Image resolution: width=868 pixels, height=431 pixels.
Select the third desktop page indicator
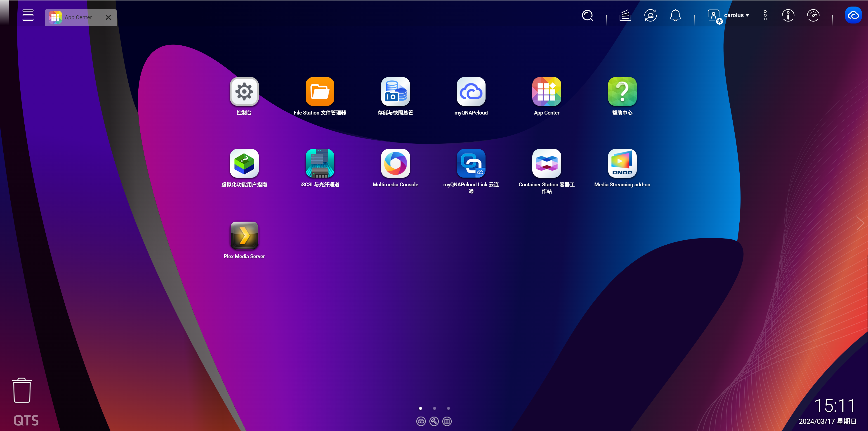448,408
